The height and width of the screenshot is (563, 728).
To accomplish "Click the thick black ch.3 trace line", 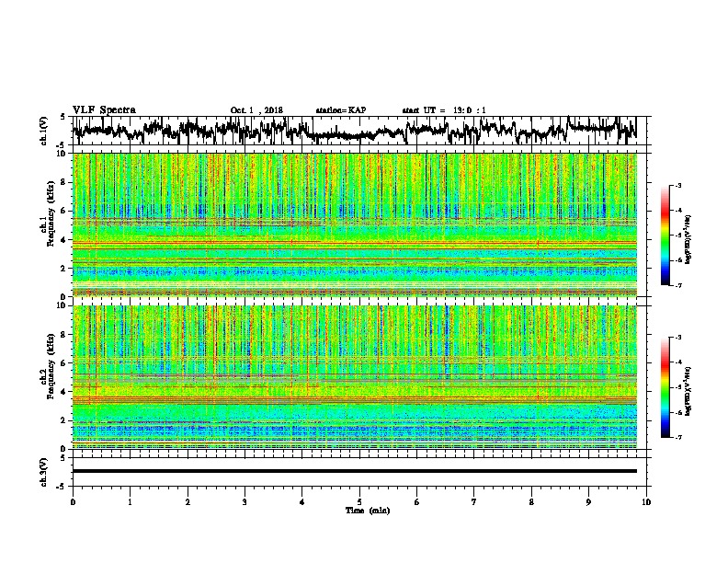I will (355, 471).
